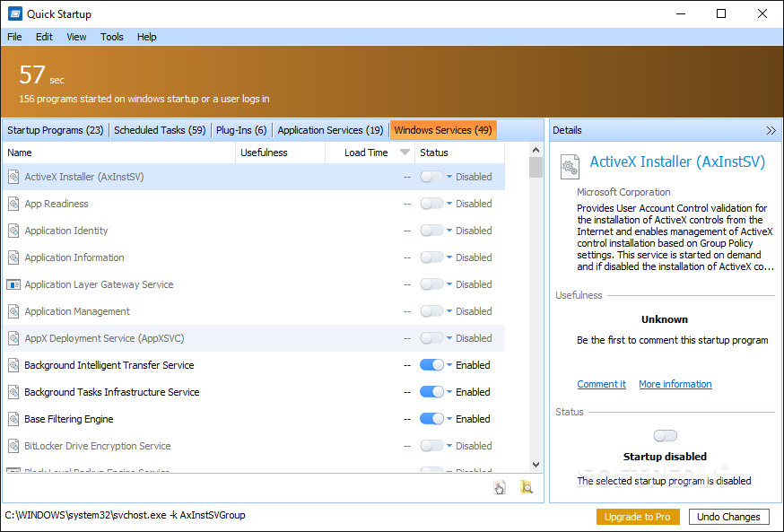The image size is (784, 532).
Task: Select the BitLocker Drive Encryption Service row text
Action: click(x=98, y=446)
